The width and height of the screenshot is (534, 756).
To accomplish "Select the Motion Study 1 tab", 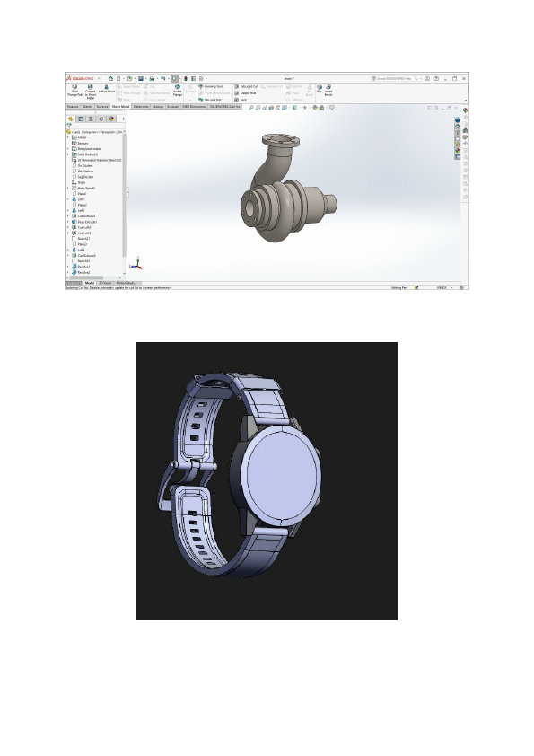I will tap(127, 283).
